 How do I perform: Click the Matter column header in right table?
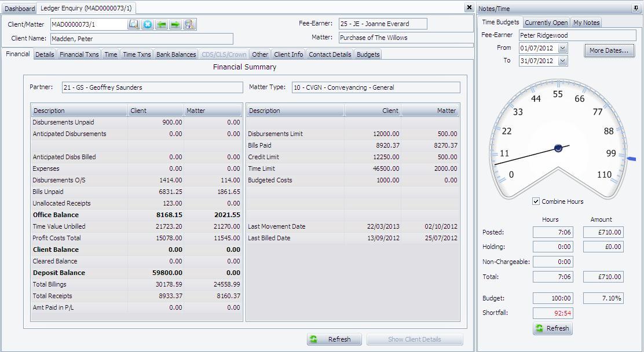430,111
